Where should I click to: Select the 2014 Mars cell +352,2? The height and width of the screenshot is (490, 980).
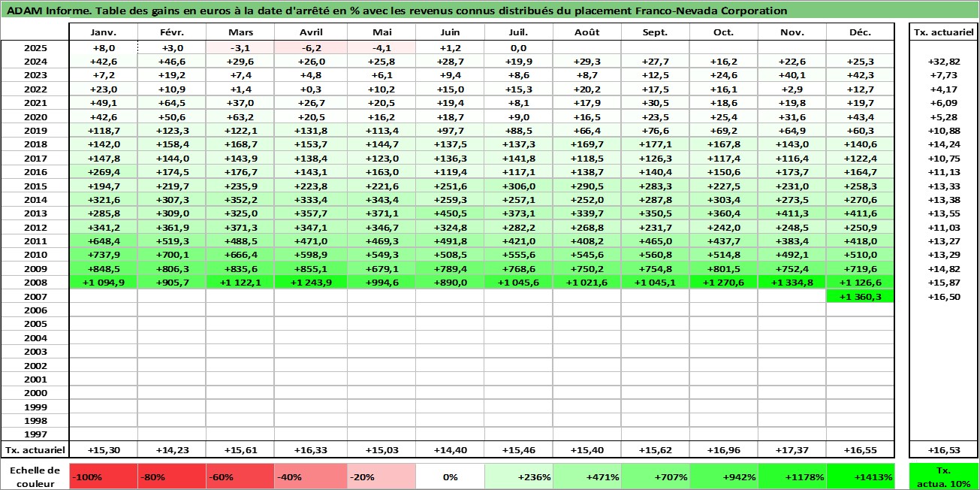click(240, 200)
